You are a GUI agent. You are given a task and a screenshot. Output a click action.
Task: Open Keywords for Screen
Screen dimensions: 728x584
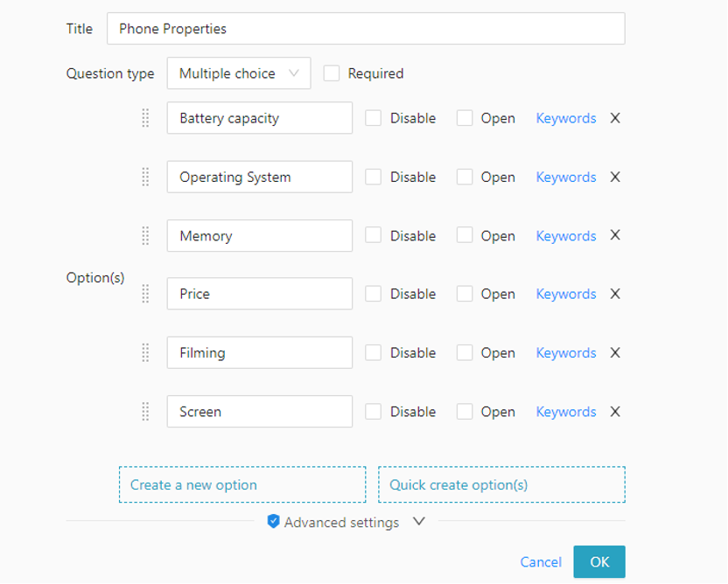(x=566, y=412)
